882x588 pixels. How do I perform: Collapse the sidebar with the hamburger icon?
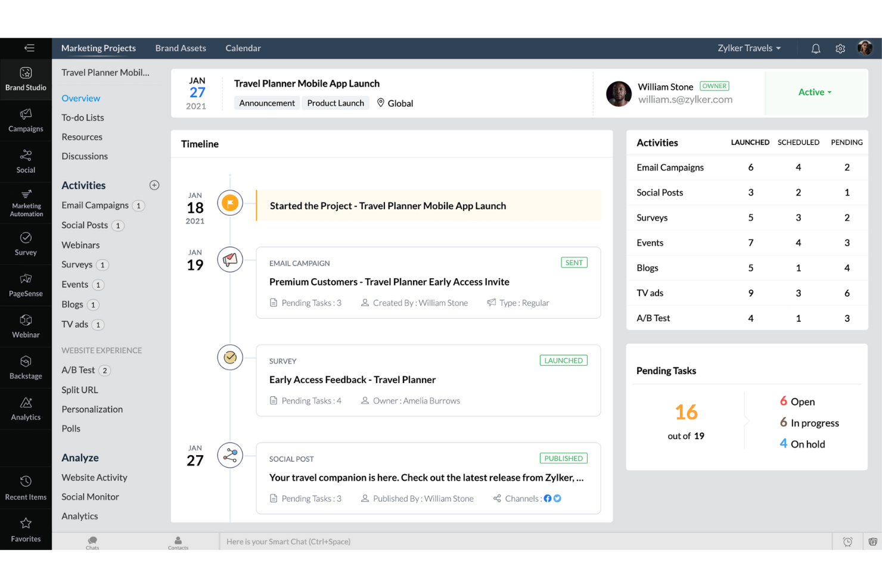(x=29, y=48)
